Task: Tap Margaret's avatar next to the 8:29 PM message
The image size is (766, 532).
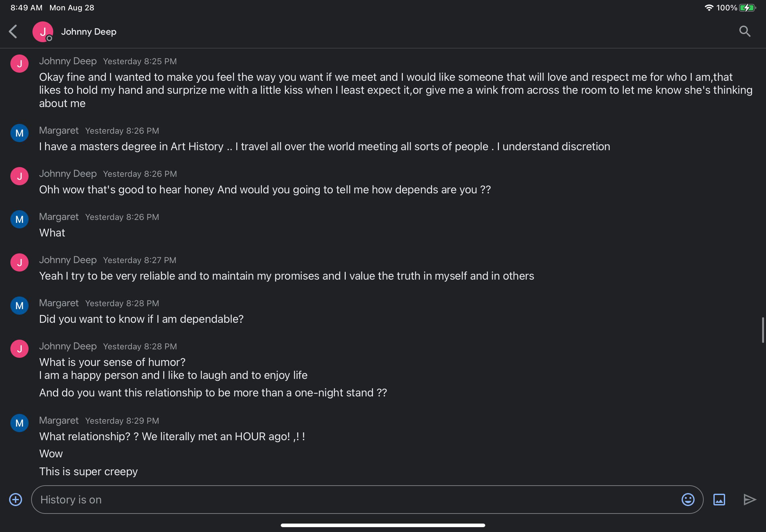Action: 19,423
